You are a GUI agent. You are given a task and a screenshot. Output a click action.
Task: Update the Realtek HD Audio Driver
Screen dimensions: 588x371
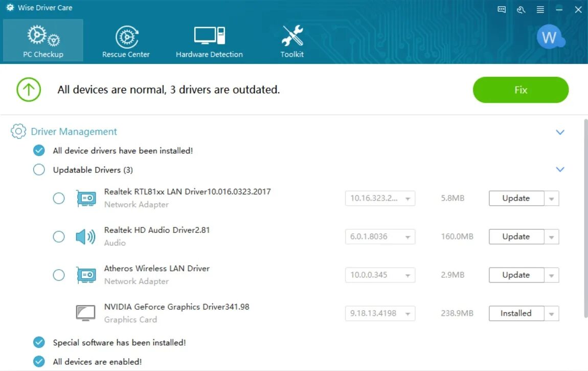click(516, 237)
